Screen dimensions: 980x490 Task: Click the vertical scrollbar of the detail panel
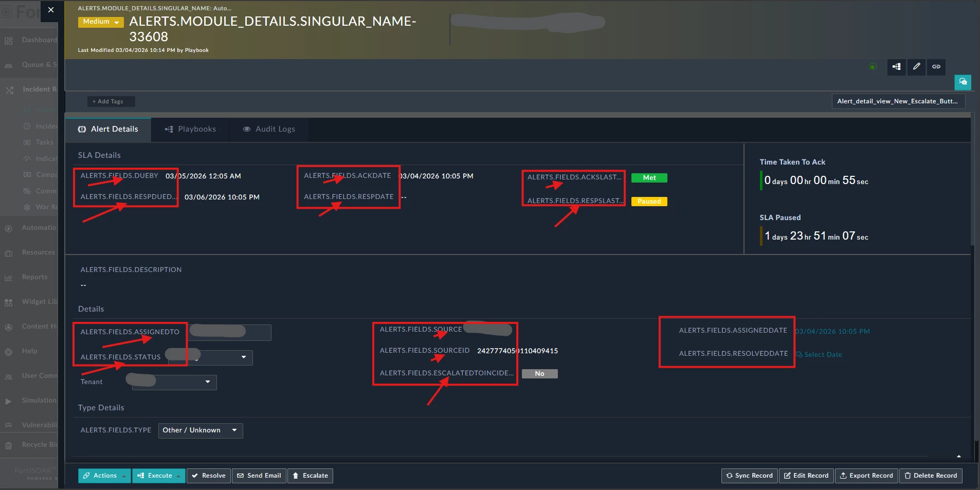coord(973,180)
